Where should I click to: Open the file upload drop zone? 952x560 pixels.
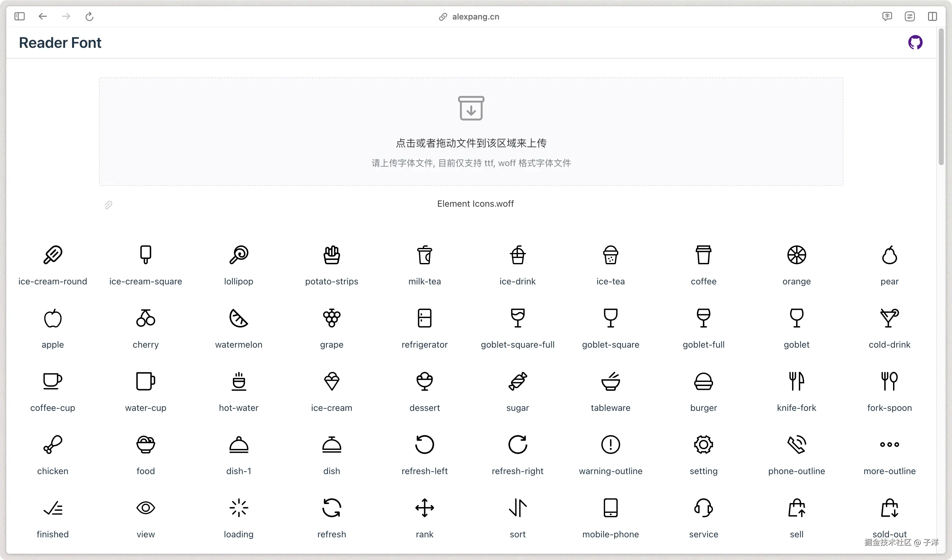click(x=471, y=132)
